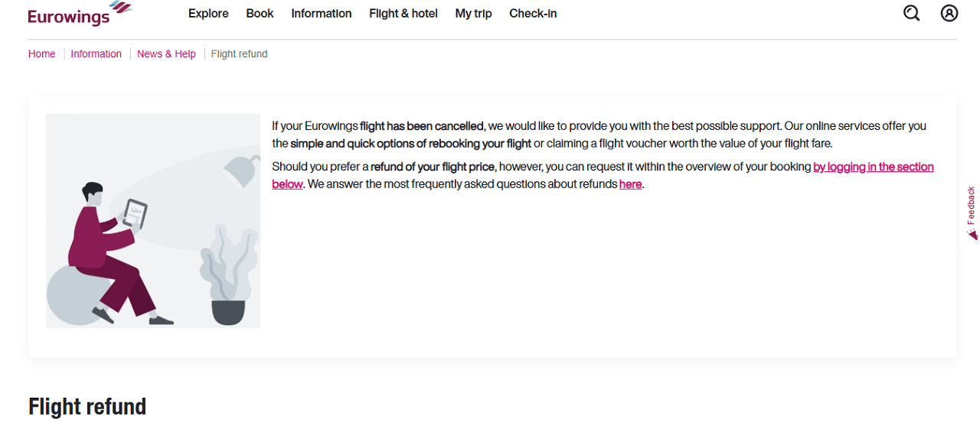Expand the Flight & hotel menu
Screen dimensions: 980x426
pos(403,13)
